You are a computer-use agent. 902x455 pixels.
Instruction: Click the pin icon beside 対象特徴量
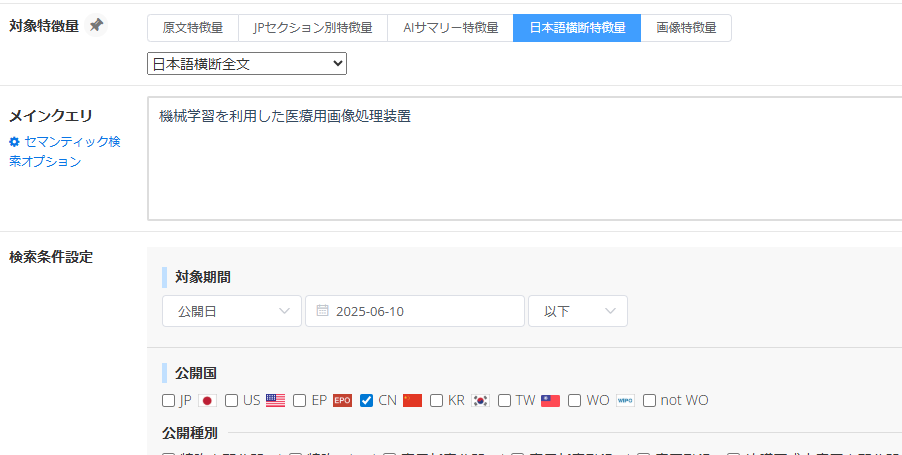tap(96, 26)
